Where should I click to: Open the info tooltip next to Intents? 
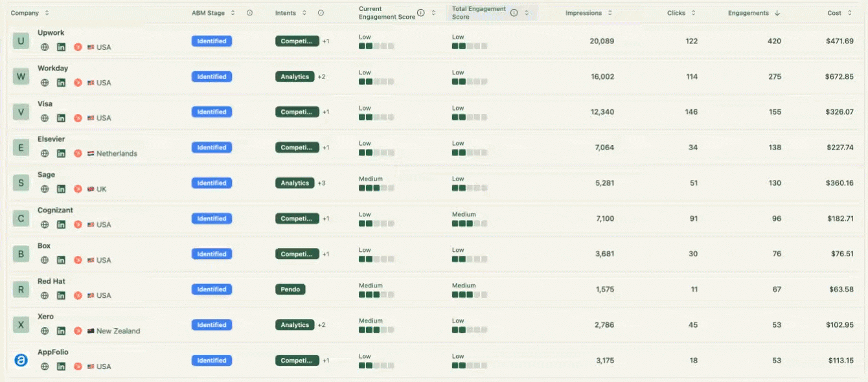[x=320, y=12]
